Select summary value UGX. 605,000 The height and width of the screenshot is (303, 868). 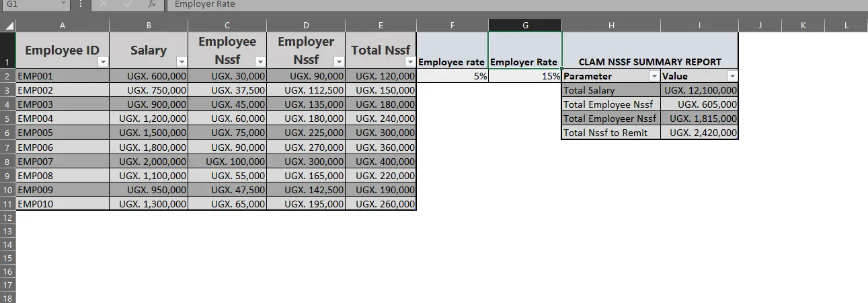click(699, 104)
